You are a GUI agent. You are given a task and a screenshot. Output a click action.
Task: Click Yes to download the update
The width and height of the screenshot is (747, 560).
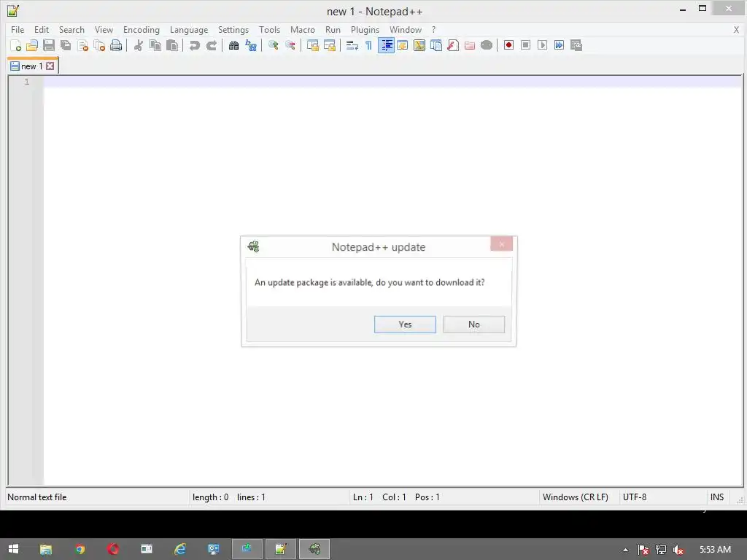click(x=405, y=324)
